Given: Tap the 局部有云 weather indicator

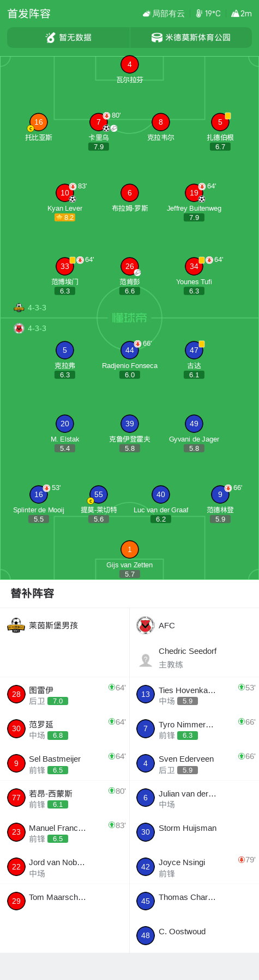Looking at the screenshot, I should click(x=164, y=14).
